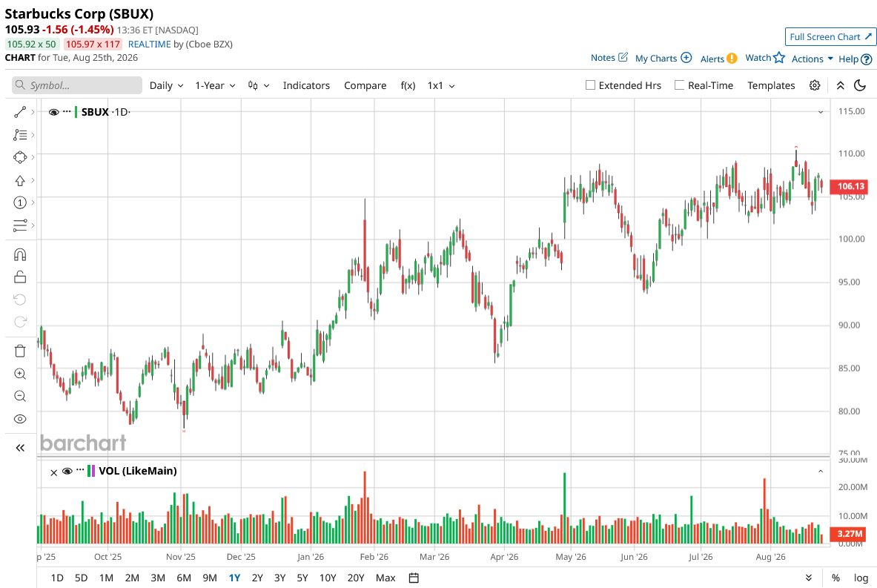Open the 1x1 grid layout dropdown
Image resolution: width=877 pixels, height=588 pixels.
point(441,85)
